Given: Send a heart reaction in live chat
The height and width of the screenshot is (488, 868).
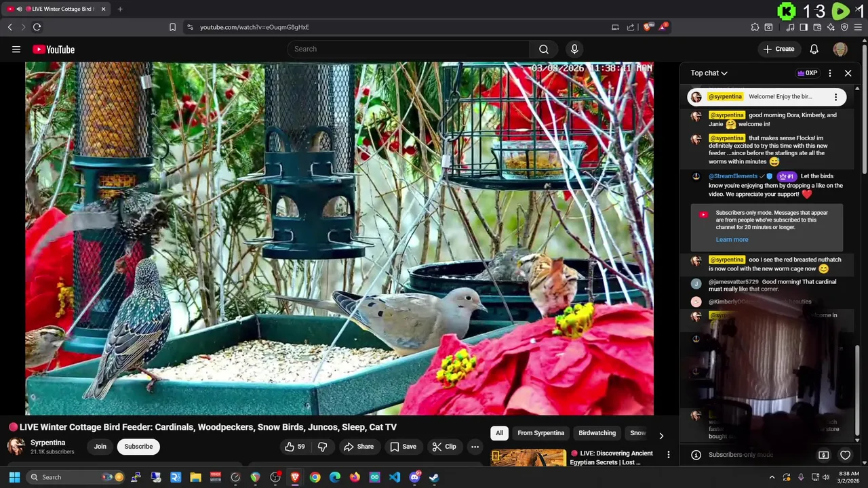Looking at the screenshot, I should click(x=845, y=455).
